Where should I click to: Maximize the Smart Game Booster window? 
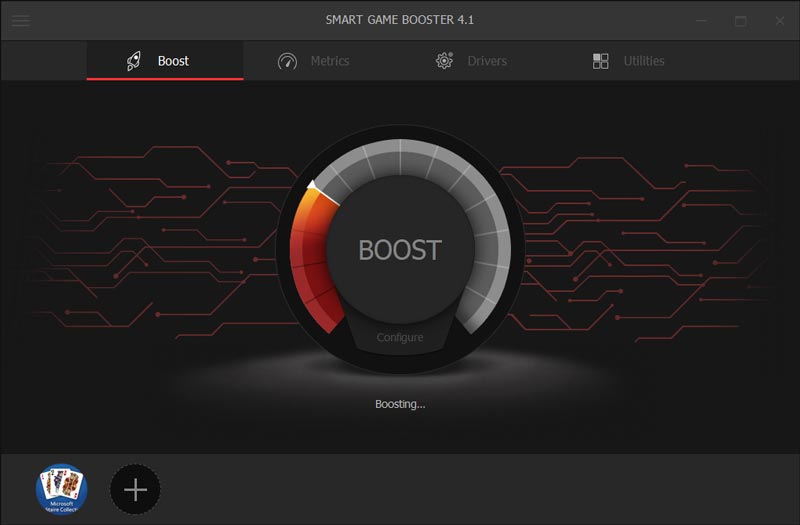coord(741,21)
